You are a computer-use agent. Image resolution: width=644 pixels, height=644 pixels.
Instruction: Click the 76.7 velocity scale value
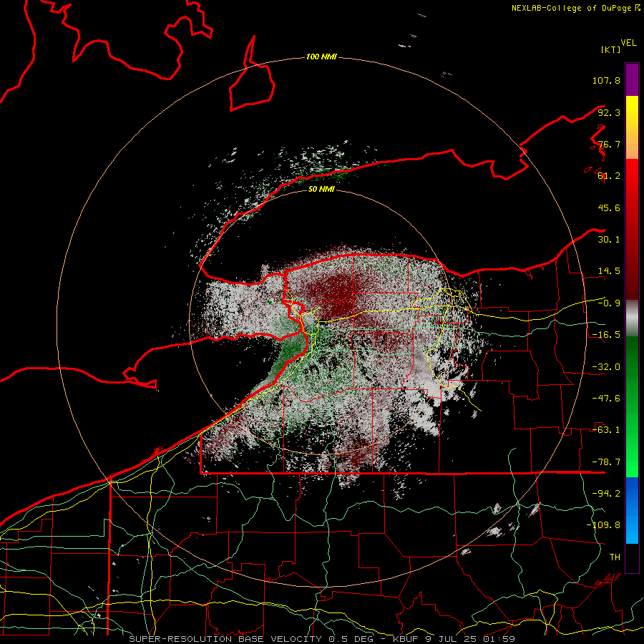pos(609,144)
